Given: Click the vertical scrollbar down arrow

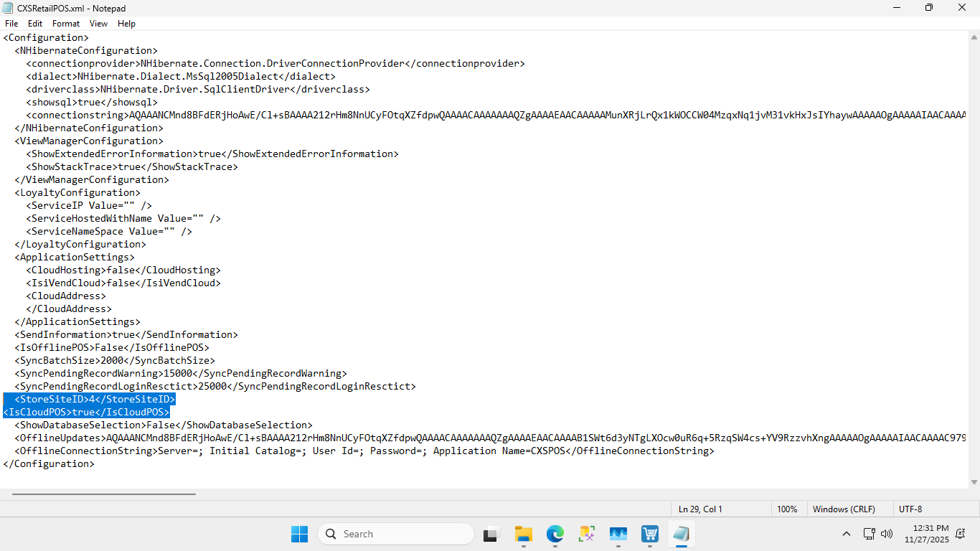Looking at the screenshot, I should coord(974,482).
